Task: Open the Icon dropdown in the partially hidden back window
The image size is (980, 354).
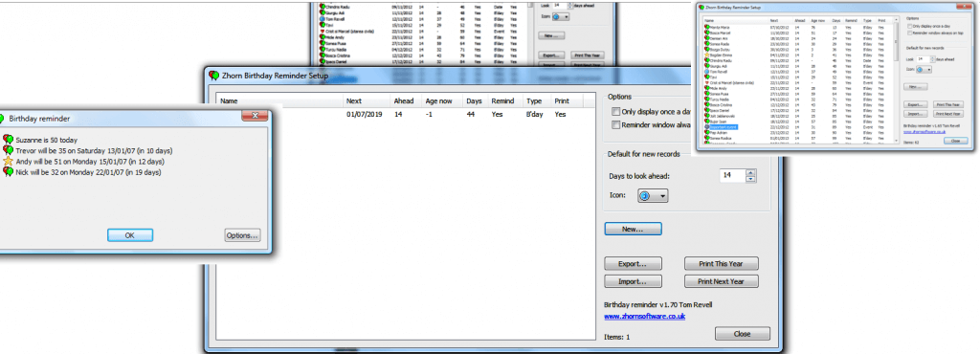Action: click(561, 17)
